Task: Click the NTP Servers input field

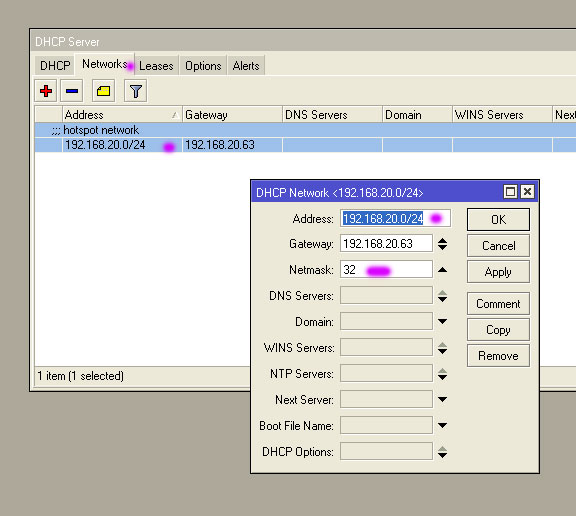Action: 386,374
